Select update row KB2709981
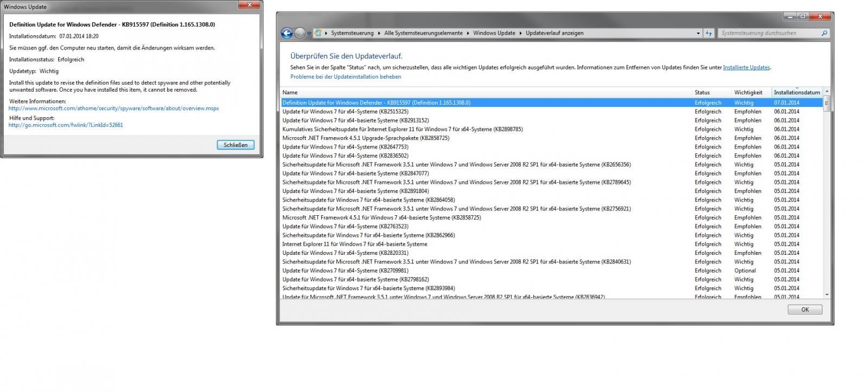 pyautogui.click(x=552, y=271)
